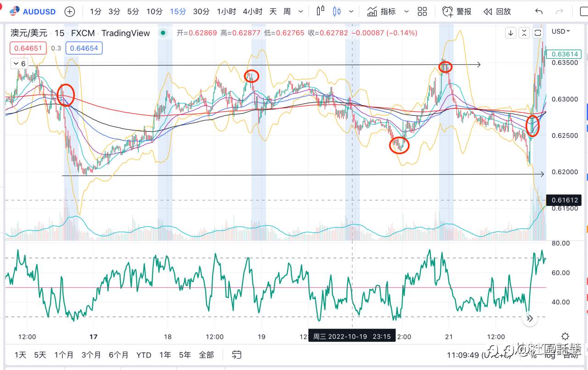Open the go-to-date calendar icon
This screenshot has height=370, width=588.
(x=237, y=355)
